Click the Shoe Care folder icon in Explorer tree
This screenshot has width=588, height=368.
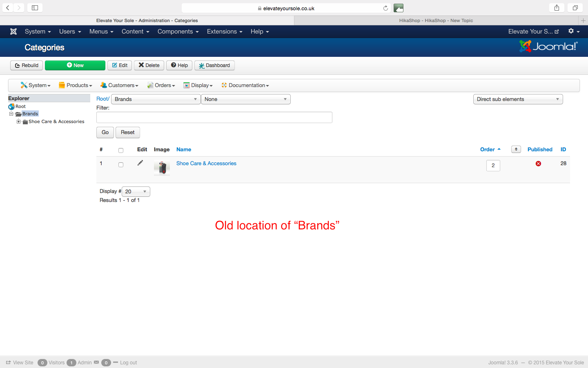(25, 122)
